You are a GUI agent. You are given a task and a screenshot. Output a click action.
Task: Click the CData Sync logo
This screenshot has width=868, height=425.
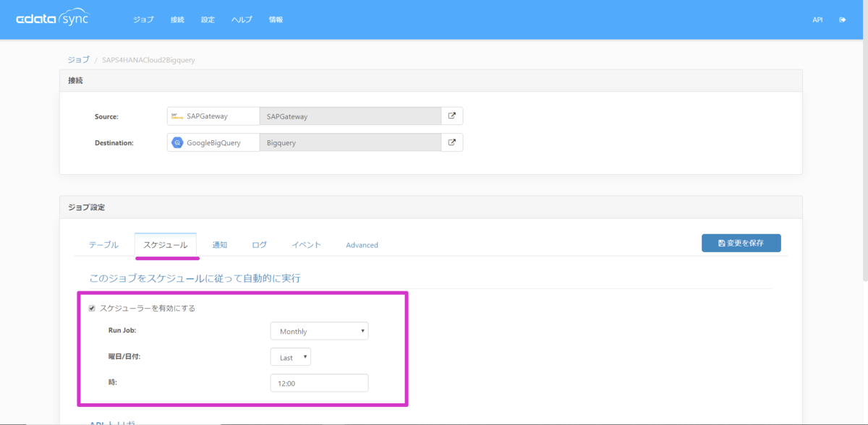tap(52, 19)
